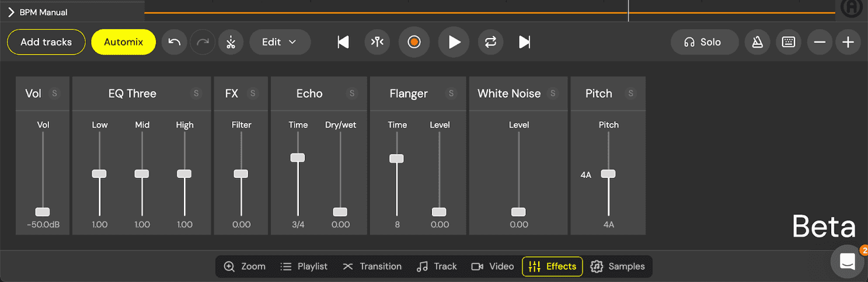
Task: Expand the BPM Manual section
Action: click(11, 12)
